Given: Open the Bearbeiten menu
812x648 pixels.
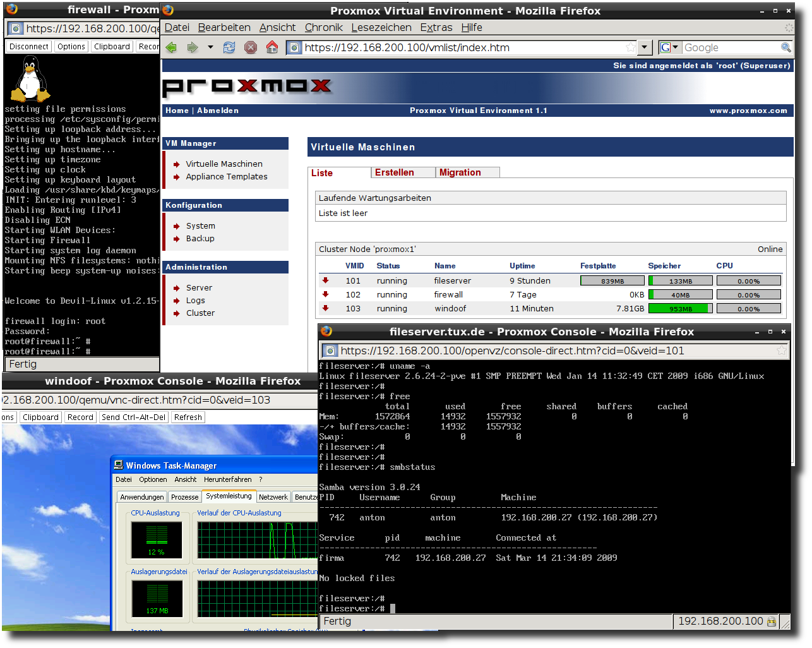Looking at the screenshot, I should click(224, 27).
